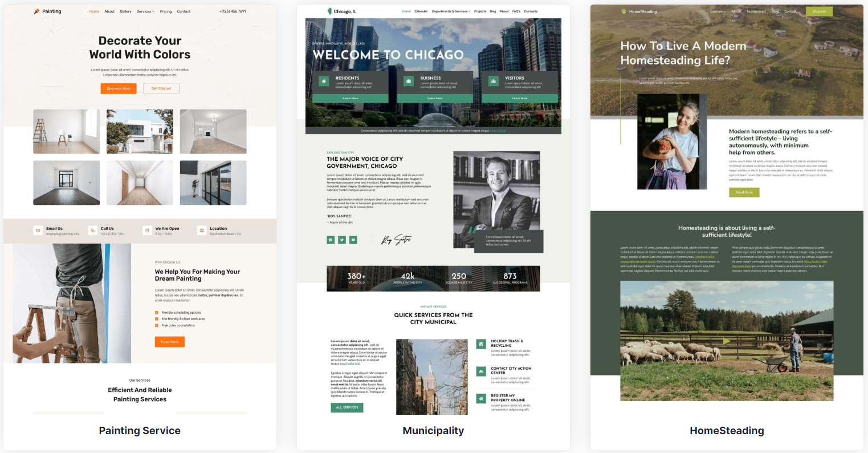Click Learn More under Visitors
868x453 pixels.
click(x=520, y=98)
